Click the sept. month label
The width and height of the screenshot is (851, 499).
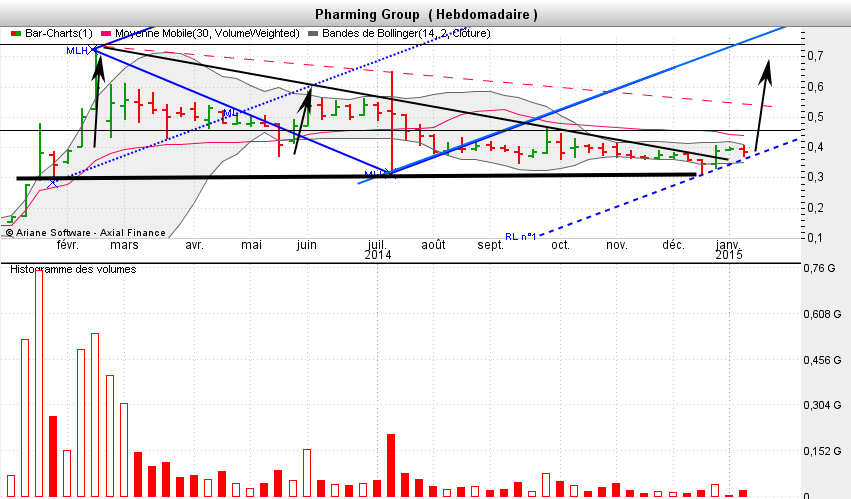click(491, 245)
